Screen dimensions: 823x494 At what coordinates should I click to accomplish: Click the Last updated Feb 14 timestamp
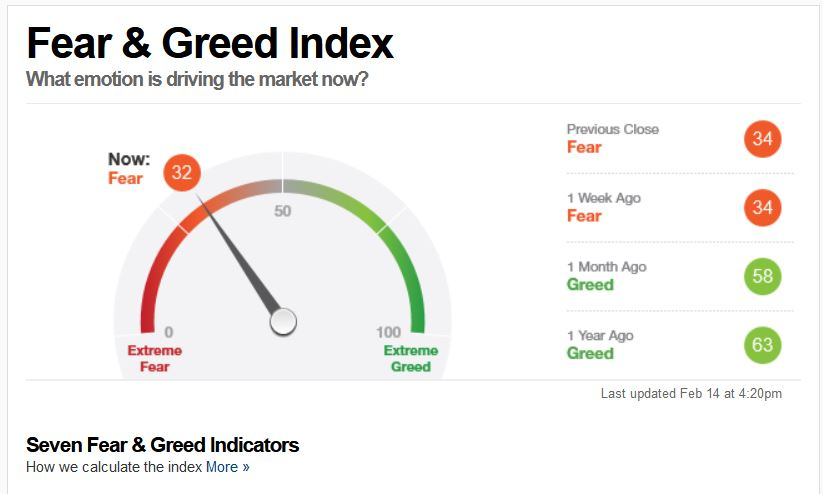click(691, 393)
